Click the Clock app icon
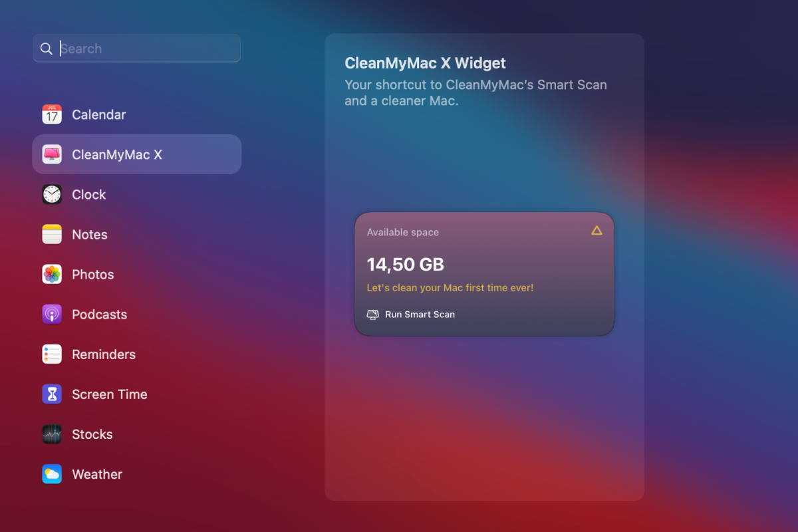 coord(52,194)
